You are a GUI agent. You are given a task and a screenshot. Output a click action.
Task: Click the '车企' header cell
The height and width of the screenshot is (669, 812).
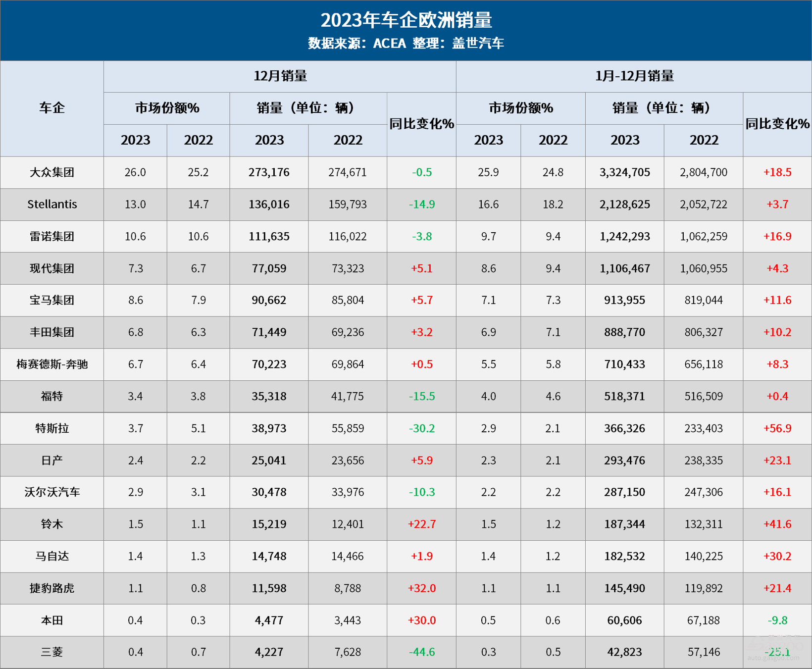point(52,108)
